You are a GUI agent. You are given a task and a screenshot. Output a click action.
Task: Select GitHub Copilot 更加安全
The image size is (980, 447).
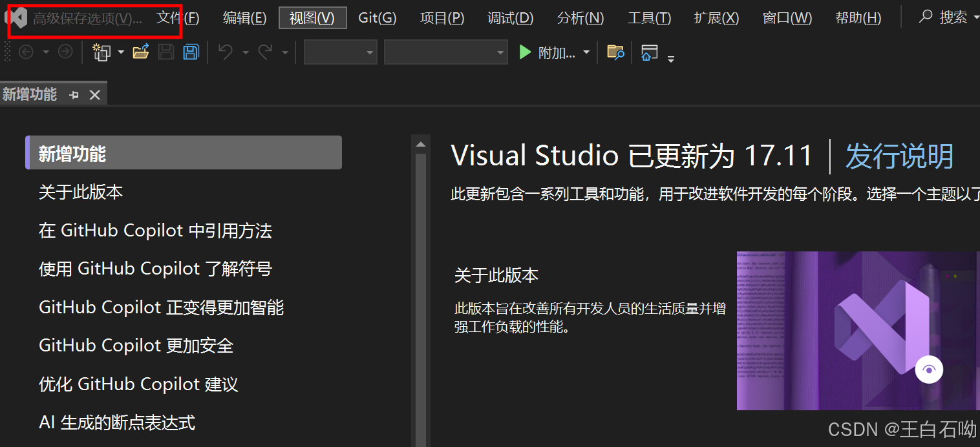click(136, 346)
